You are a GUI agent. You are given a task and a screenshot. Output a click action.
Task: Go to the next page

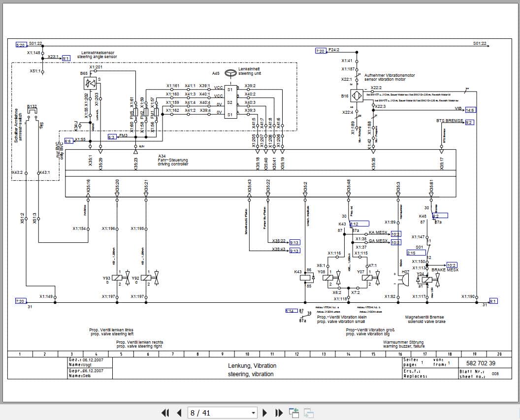click(264, 413)
